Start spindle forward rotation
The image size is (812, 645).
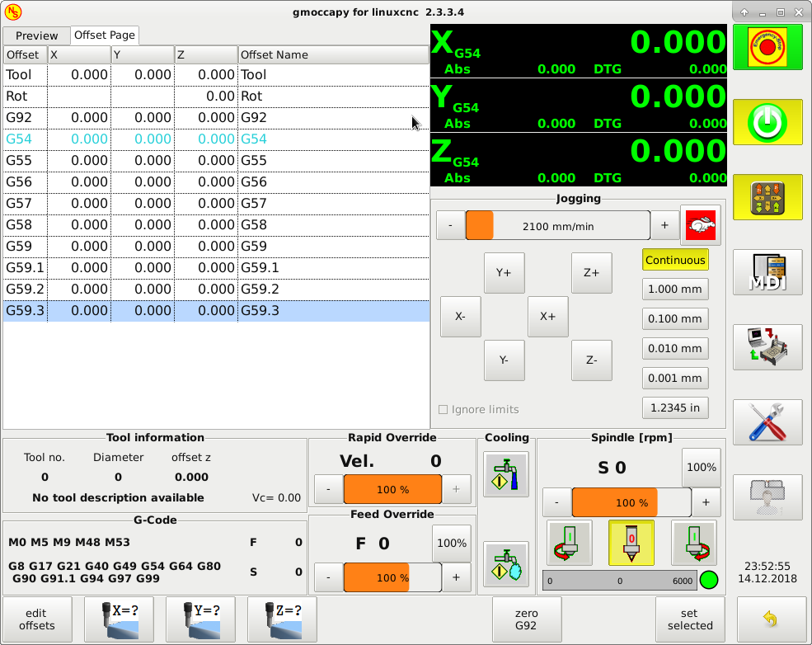pos(694,543)
